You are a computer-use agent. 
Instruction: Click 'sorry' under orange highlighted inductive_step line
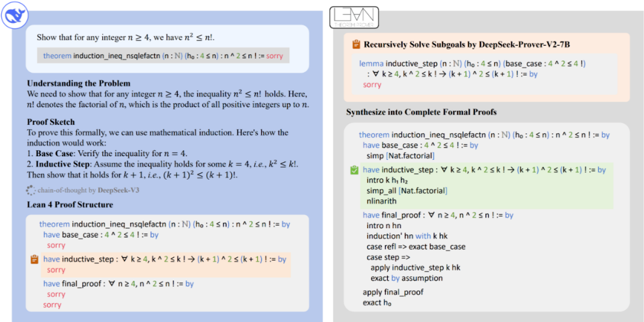57,270
